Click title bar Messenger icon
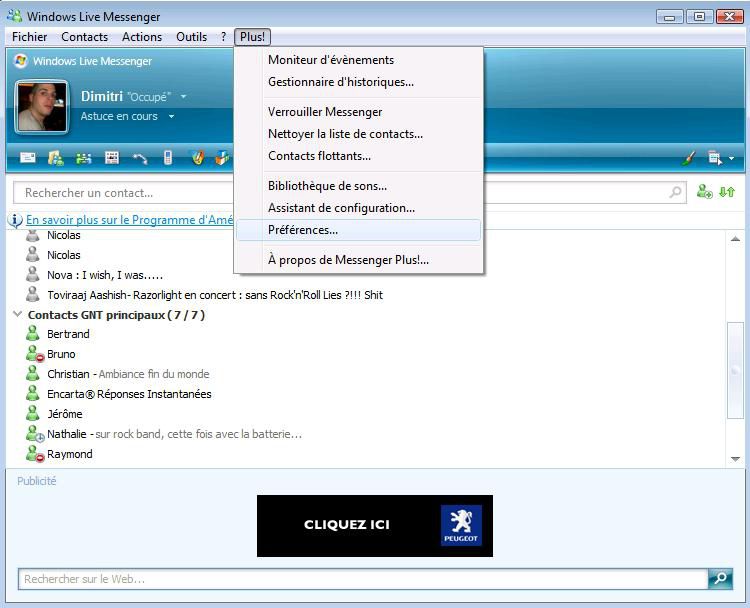Viewport: 750px width, 608px height. pos(14,16)
